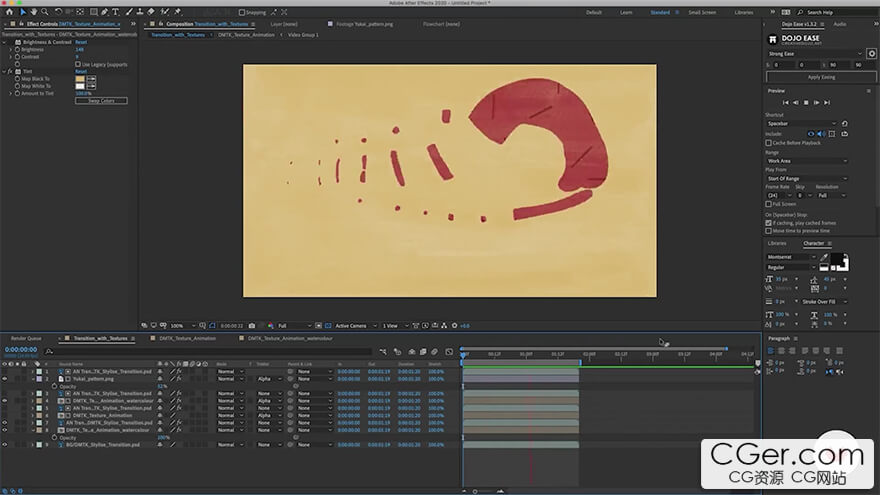This screenshot has height=495, width=880.
Task: Click the Apply Easing button
Action: [821, 77]
